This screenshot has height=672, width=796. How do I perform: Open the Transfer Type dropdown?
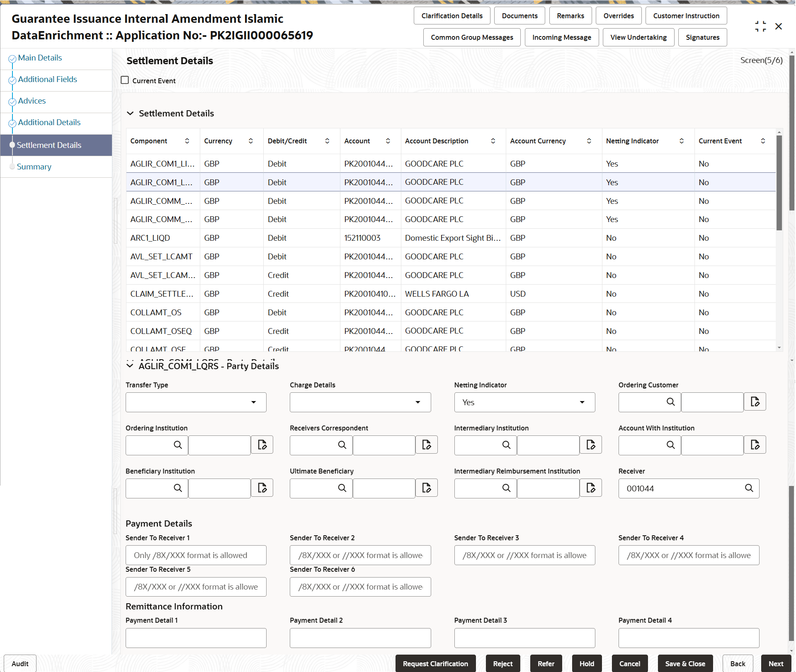196,402
